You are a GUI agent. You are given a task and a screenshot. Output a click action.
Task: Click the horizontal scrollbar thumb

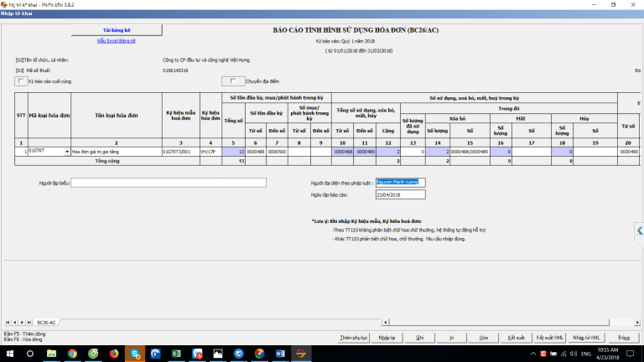pos(499,323)
